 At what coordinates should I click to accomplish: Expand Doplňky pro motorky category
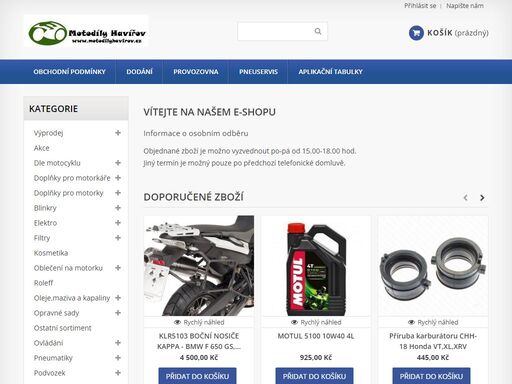118,193
